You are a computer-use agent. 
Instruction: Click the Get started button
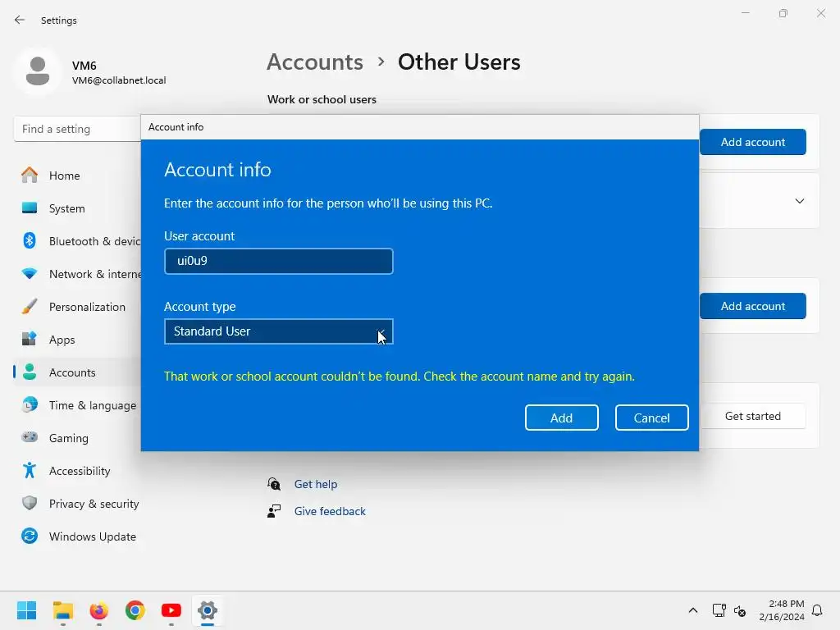click(753, 416)
